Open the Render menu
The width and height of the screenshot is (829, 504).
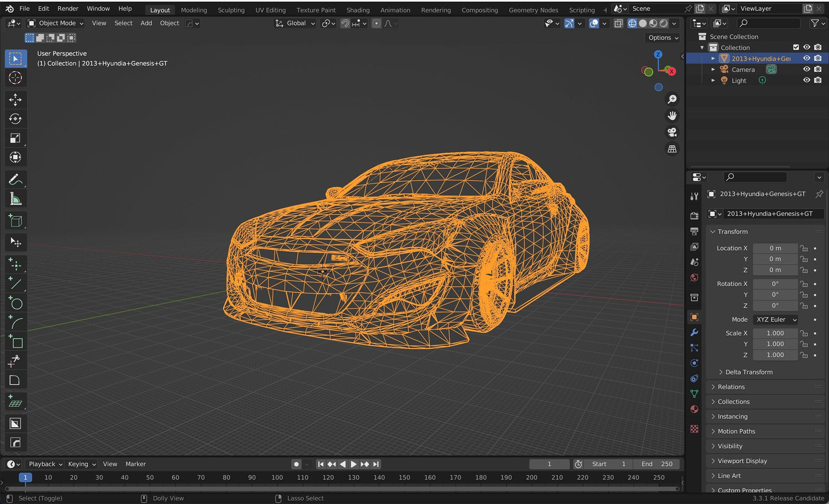68,9
